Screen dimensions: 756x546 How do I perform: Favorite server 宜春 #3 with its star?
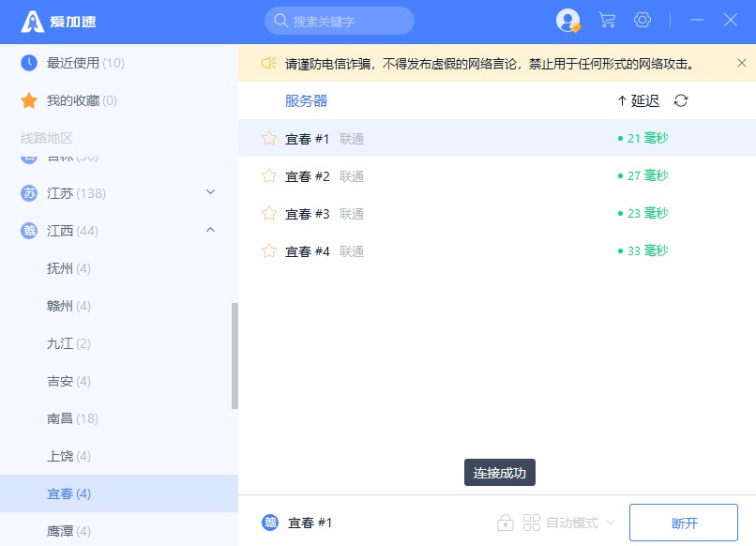click(x=269, y=213)
